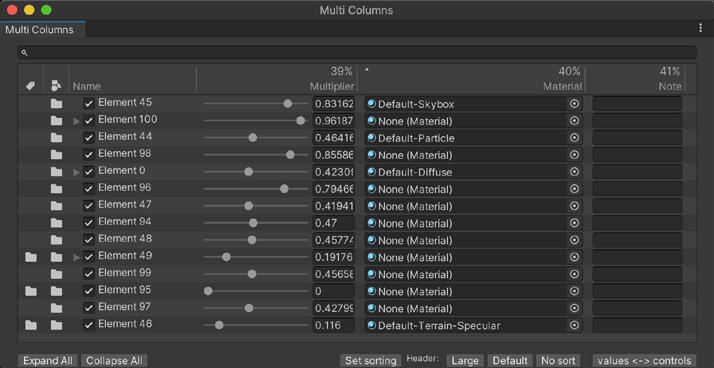Open material picker for Default-Terrain-Specular row
This screenshot has width=714, height=368.
(574, 325)
